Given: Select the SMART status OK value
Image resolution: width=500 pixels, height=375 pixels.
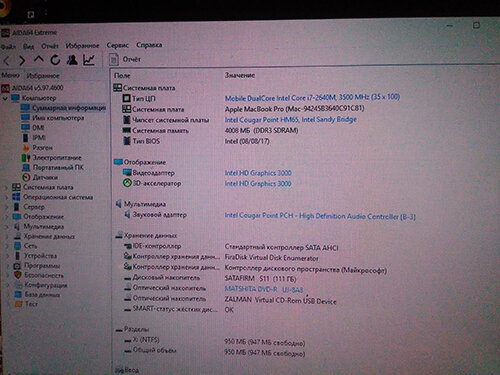Looking at the screenshot, I should point(229,310).
